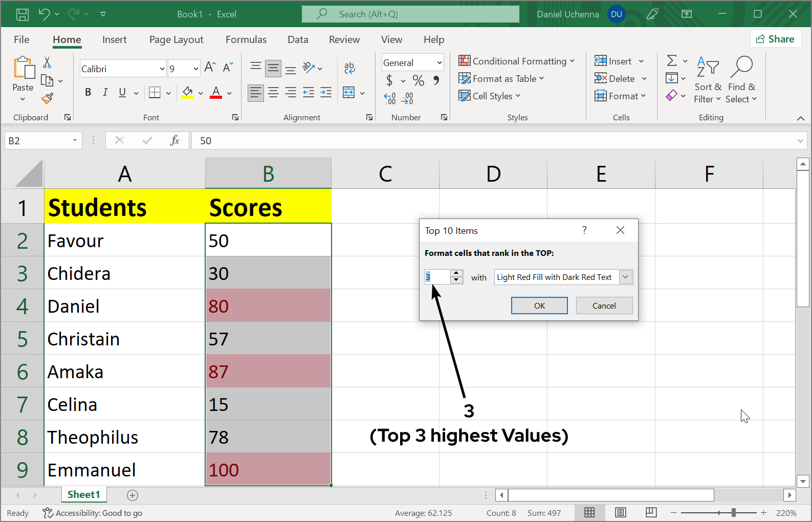
Task: Click the Wrap Text icon
Action: click(349, 68)
